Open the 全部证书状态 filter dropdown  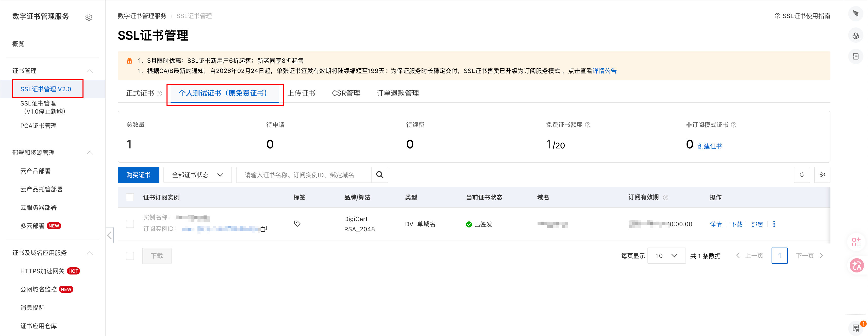[197, 175]
